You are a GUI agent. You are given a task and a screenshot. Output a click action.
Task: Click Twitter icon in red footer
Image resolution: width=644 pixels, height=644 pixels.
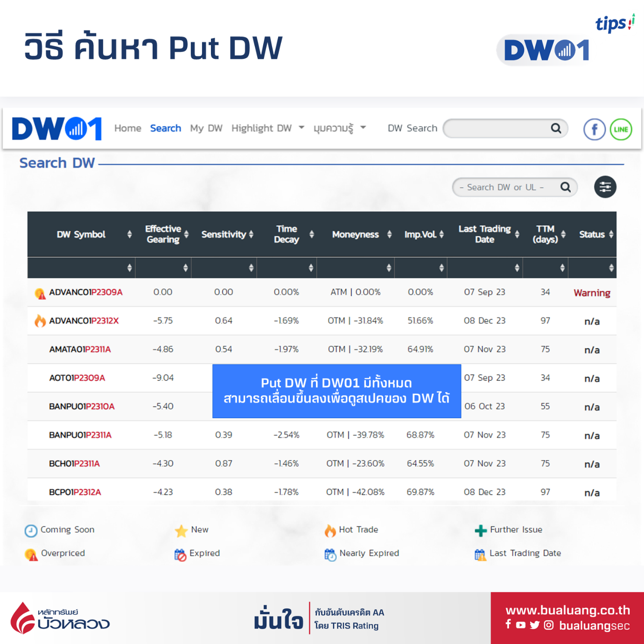(x=535, y=625)
